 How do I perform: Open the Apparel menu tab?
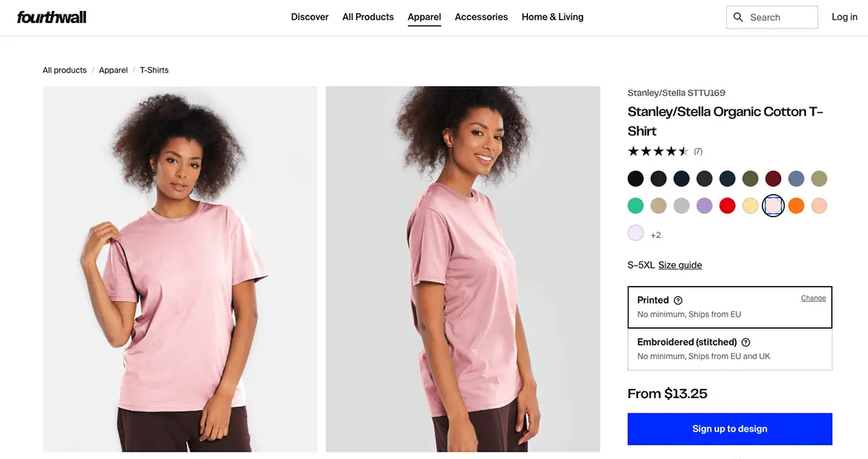[x=424, y=17]
